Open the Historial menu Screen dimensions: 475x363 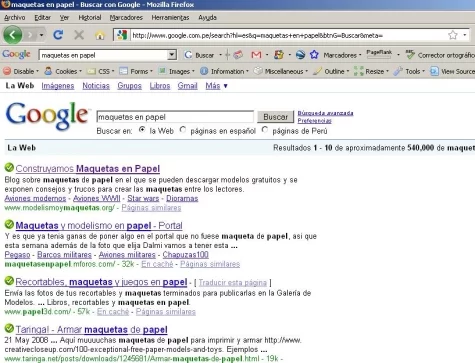pyautogui.click(x=90, y=17)
